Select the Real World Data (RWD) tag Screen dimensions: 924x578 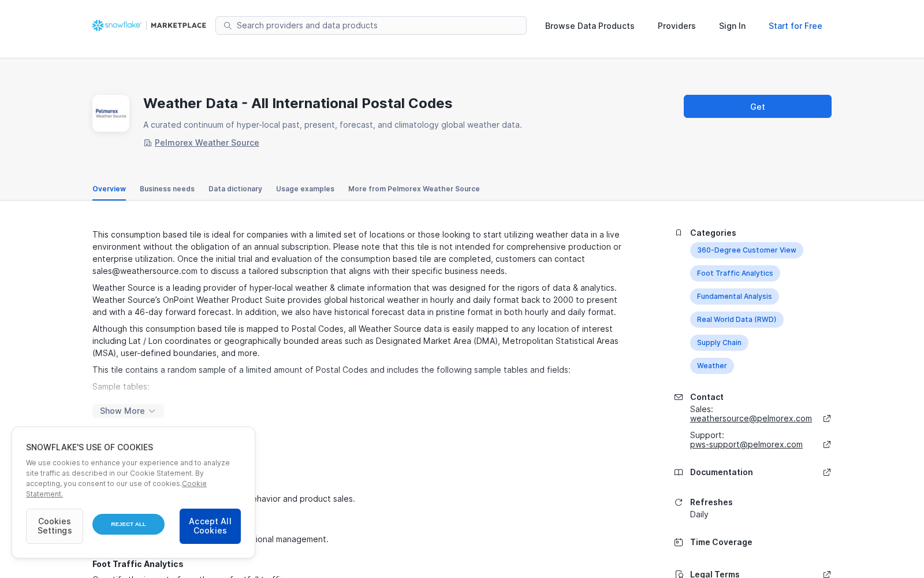[737, 320]
